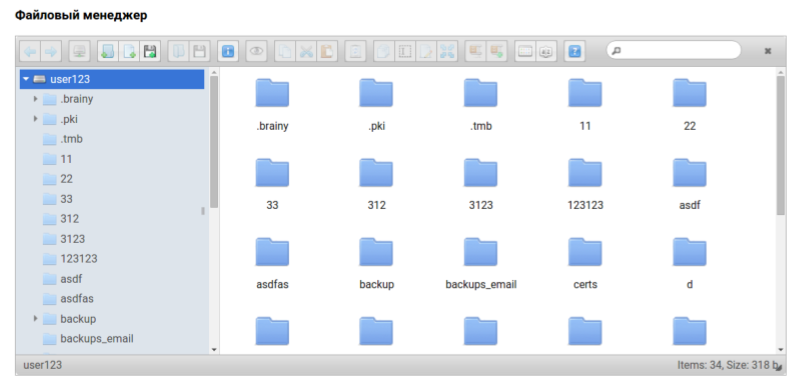Select backups_email in the folder tree

tap(97, 338)
